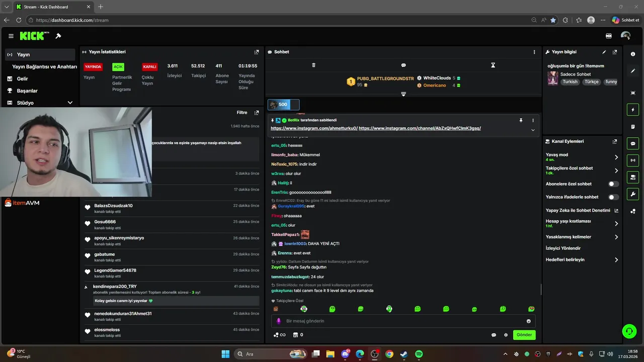Open chat settings gear icon near Gönder
Image resolution: width=644 pixels, height=362 pixels.
506,335
